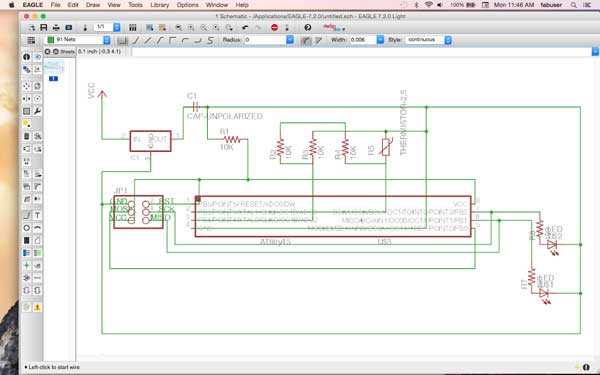Viewport: 600px width, 375px height.
Task: Open the Library menu
Action: pos(160,5)
